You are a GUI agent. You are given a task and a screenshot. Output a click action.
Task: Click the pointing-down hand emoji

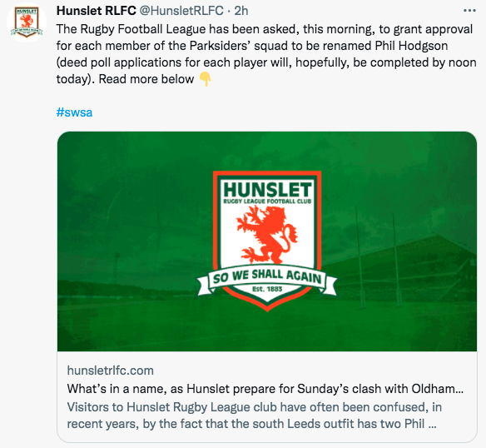pos(205,79)
